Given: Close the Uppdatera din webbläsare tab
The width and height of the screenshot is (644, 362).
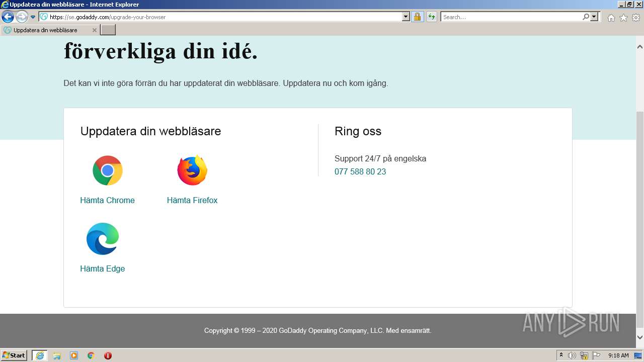Looking at the screenshot, I should pos(94,30).
